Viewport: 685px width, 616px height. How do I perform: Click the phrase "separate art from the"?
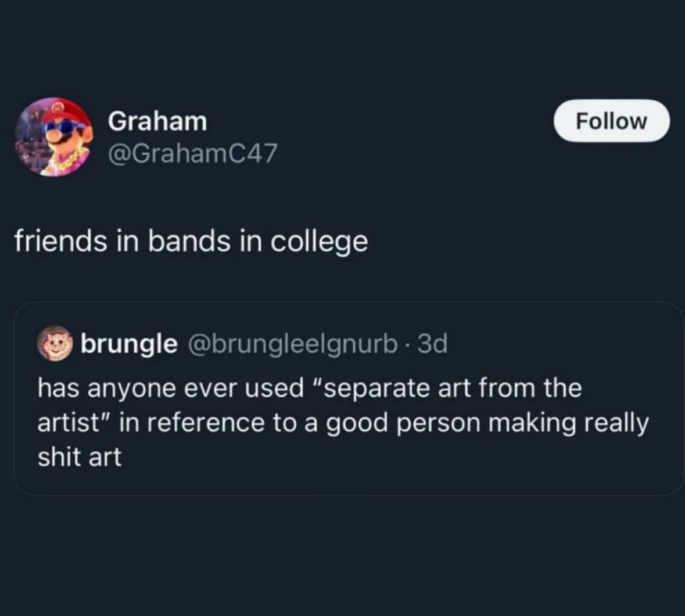(450, 388)
